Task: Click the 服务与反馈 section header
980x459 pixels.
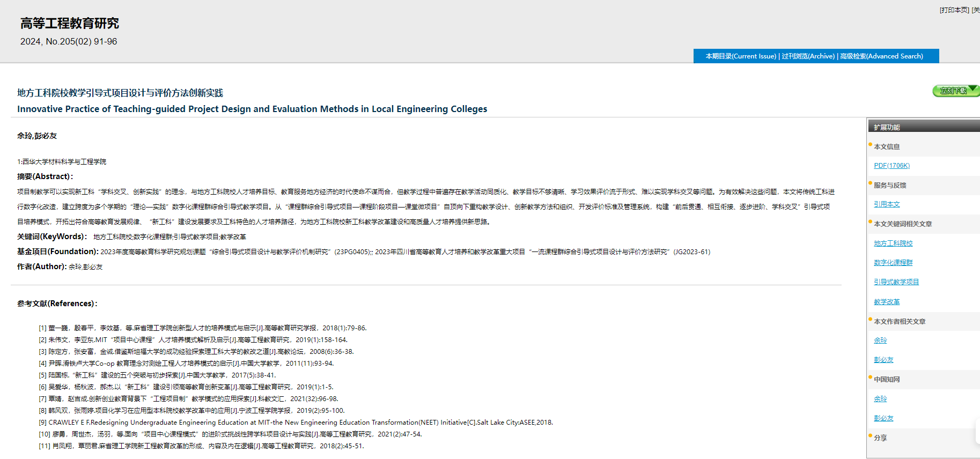Action: tap(890, 186)
